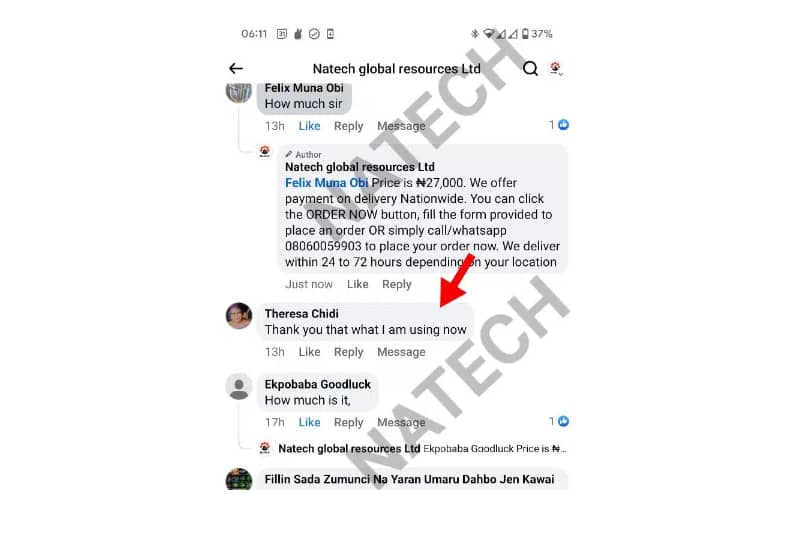Open the Natech page avatar switcher
Screen dimensions: 798x534
coord(556,68)
